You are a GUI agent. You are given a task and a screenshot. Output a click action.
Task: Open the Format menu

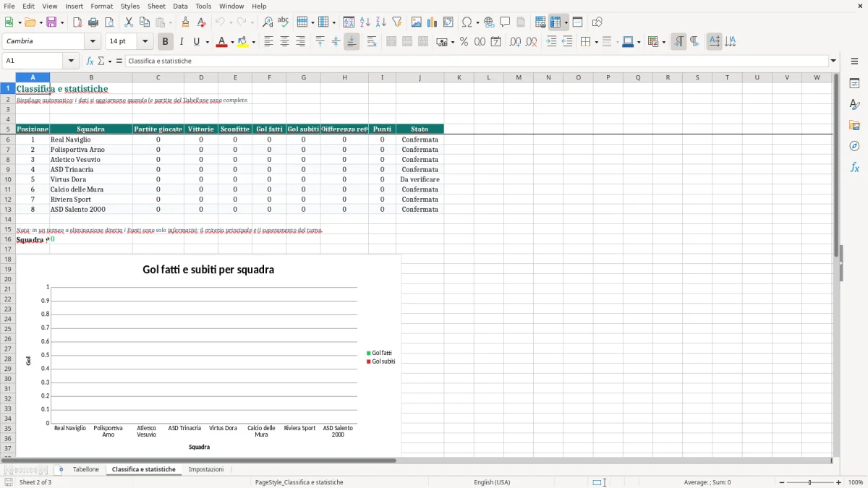(101, 6)
